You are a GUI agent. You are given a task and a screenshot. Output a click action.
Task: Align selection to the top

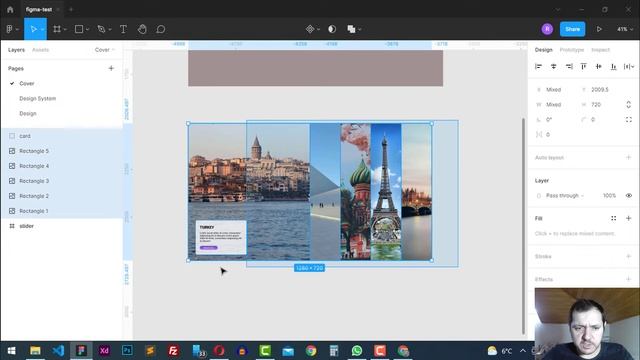pos(584,67)
